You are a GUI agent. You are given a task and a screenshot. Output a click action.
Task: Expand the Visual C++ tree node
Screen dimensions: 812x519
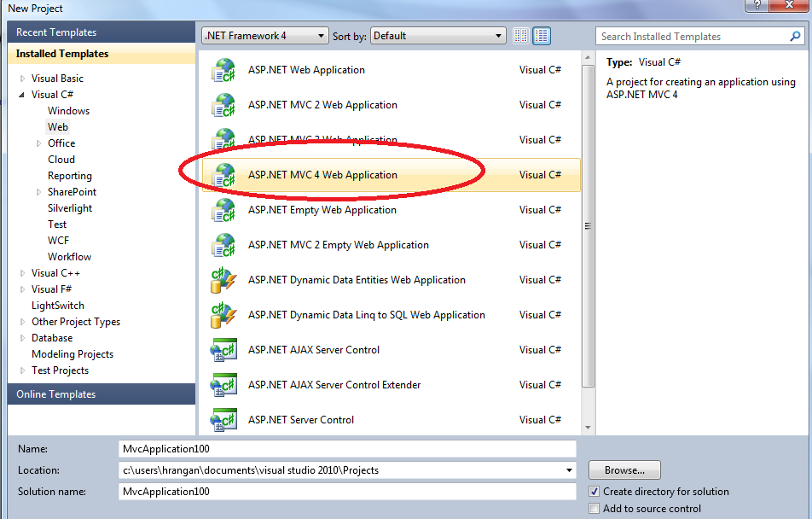point(22,273)
